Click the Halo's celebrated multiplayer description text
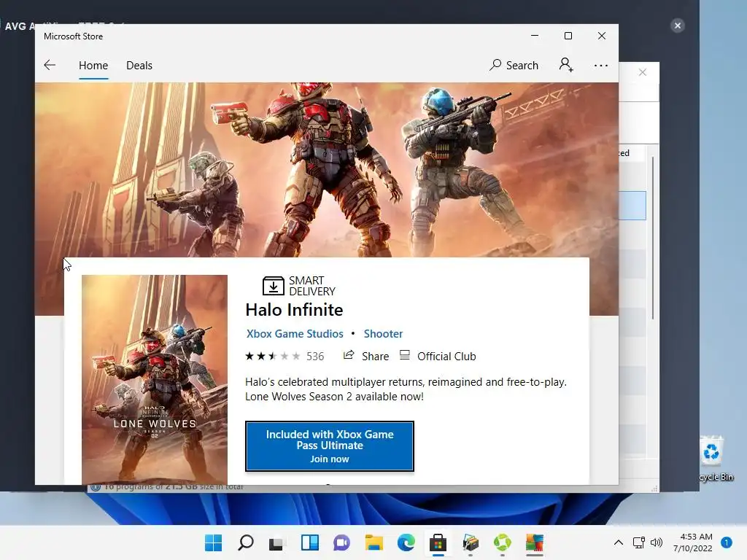 406,389
